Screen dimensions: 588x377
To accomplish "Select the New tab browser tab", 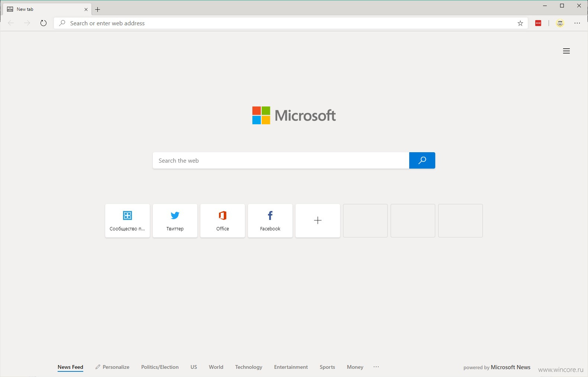I will (x=47, y=9).
